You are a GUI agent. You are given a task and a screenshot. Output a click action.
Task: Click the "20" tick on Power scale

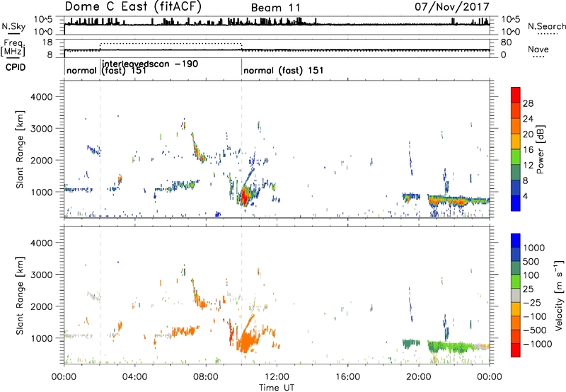[528, 134]
